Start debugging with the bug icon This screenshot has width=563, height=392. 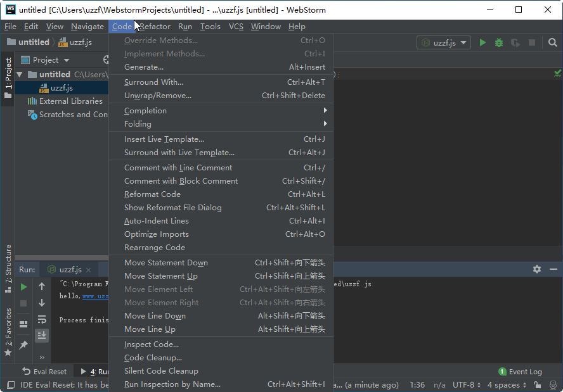click(x=499, y=42)
